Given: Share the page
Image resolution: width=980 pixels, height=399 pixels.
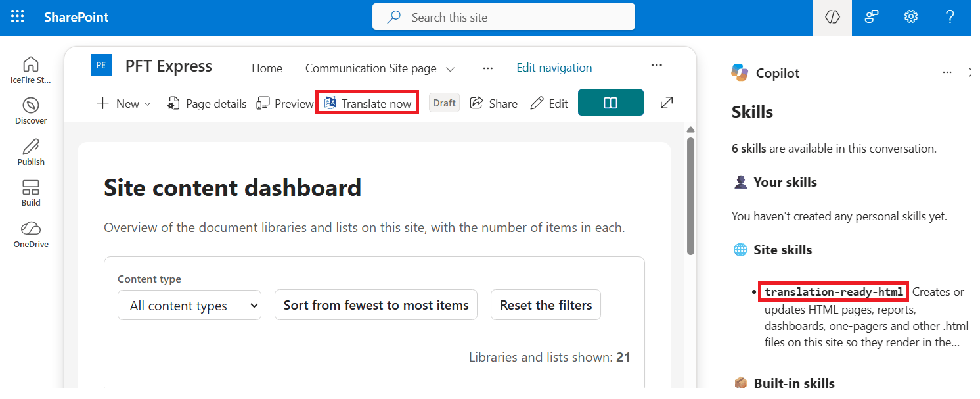Looking at the screenshot, I should click(x=494, y=103).
